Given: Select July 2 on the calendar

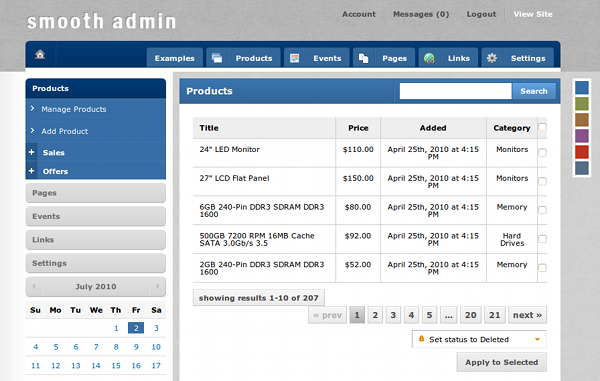Looking at the screenshot, I should [x=136, y=328].
